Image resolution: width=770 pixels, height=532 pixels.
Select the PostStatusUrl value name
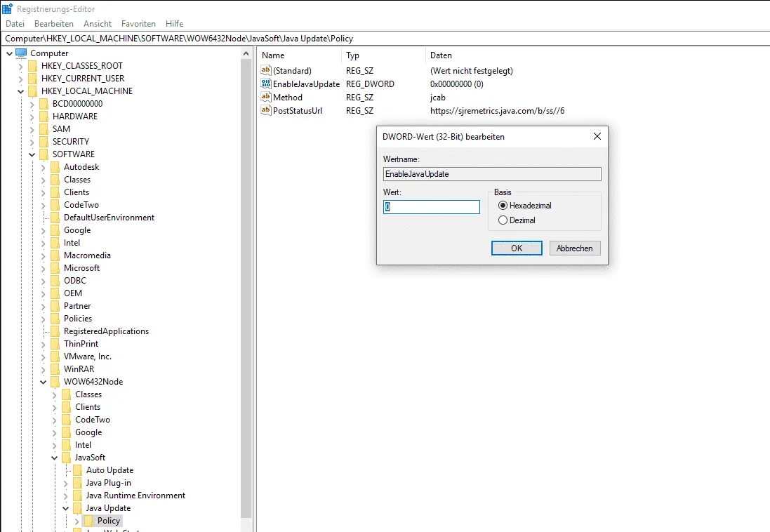coord(298,110)
